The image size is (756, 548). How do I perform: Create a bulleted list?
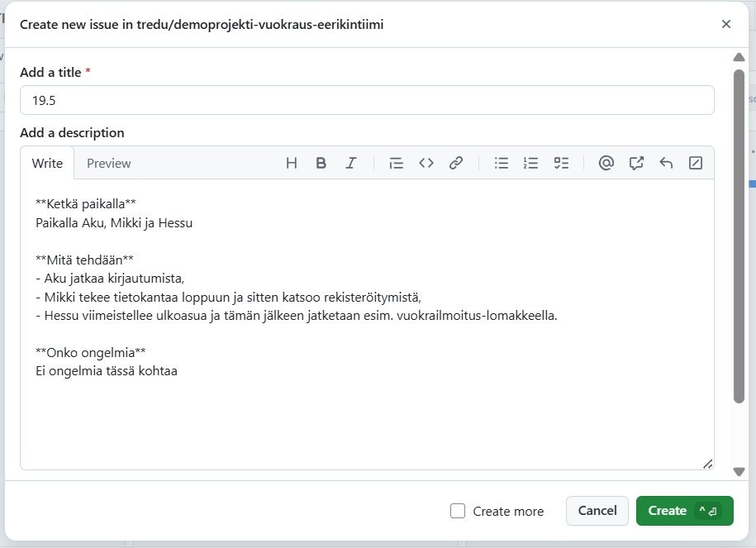[x=501, y=163]
